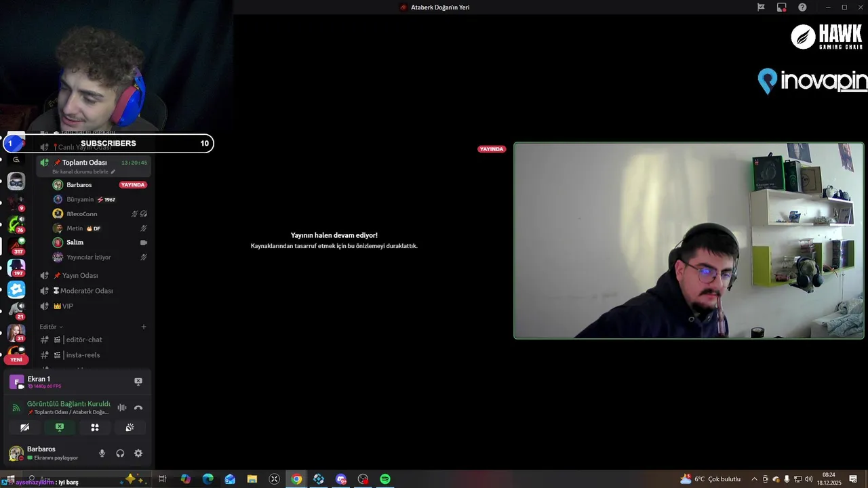Open Microsoft 365 Copilot taskbar icon
Image resolution: width=868 pixels, height=488 pixels.
[186, 479]
